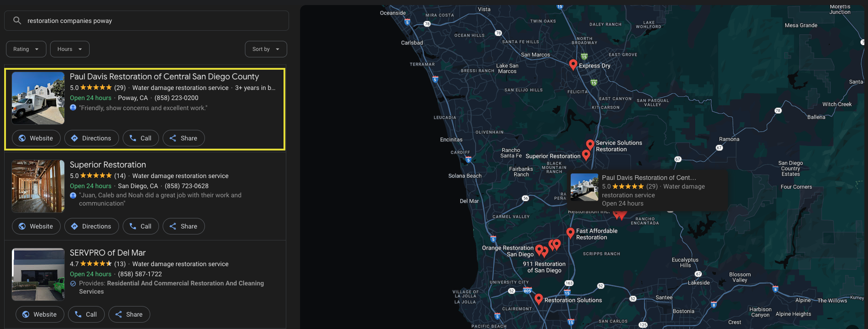
Task: Click the review "Friendly, show concerns and excellent work."
Action: coord(143,108)
